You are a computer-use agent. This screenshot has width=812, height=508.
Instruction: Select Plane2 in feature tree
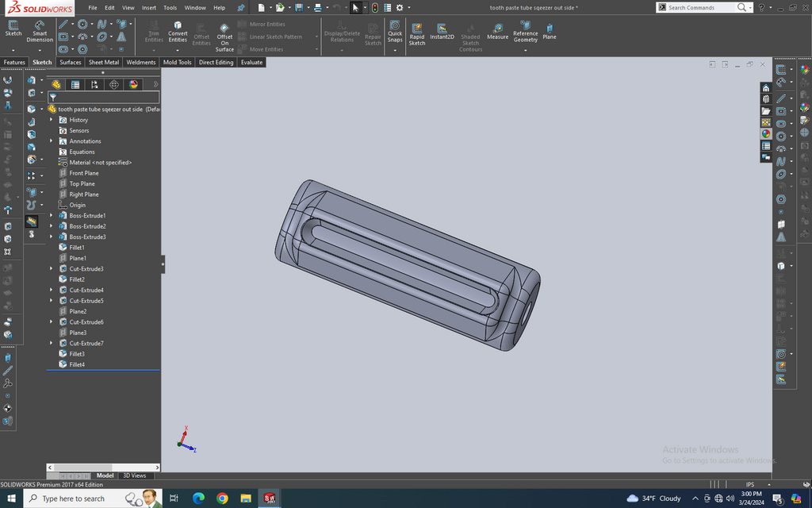coord(78,311)
